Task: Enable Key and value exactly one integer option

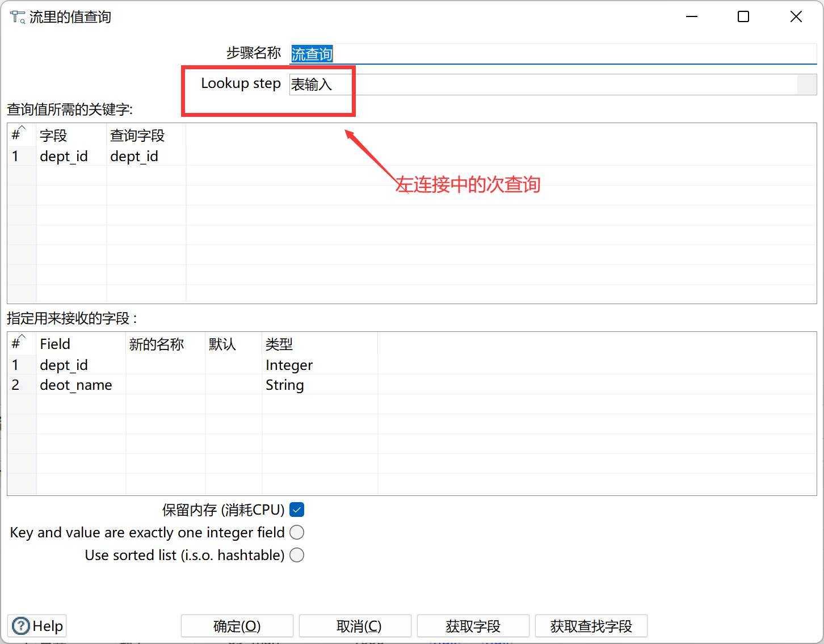Action: pyautogui.click(x=297, y=532)
